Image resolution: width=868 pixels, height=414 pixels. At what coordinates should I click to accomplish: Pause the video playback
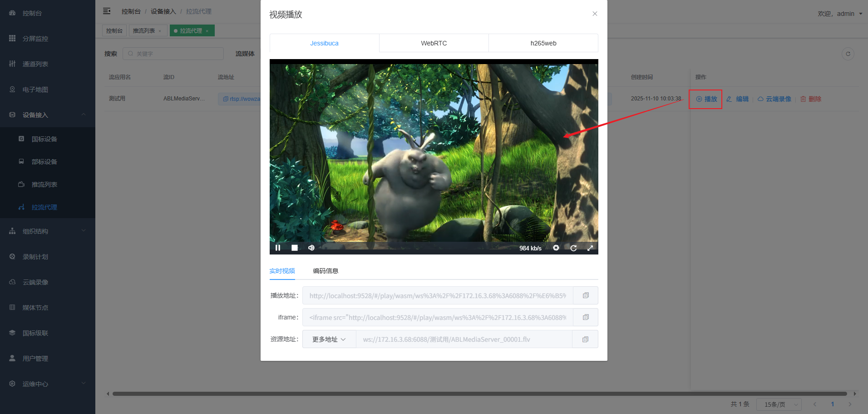coord(278,248)
